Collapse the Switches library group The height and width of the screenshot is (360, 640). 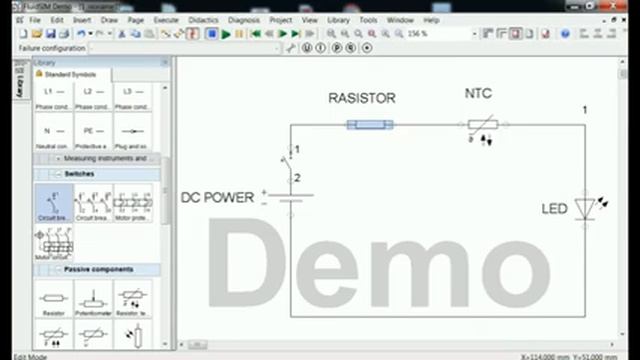(58, 174)
